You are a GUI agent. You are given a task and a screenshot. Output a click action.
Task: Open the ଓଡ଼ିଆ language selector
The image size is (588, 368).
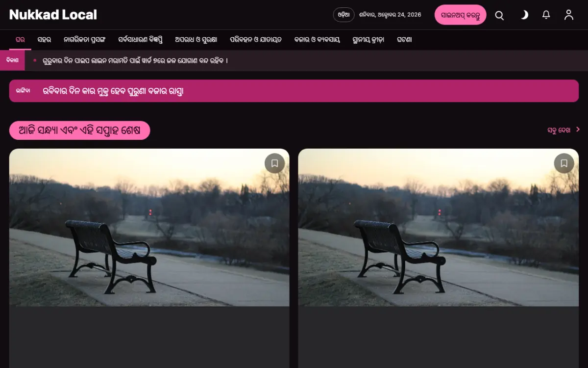point(343,15)
